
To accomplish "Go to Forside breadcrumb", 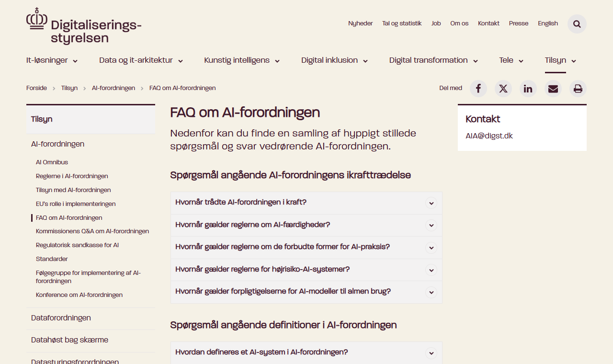I will [36, 88].
